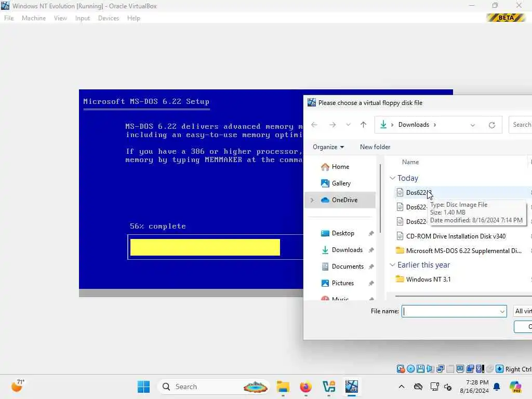Click the pin icon beside Desktop
The width and height of the screenshot is (532, 399).
click(371, 233)
